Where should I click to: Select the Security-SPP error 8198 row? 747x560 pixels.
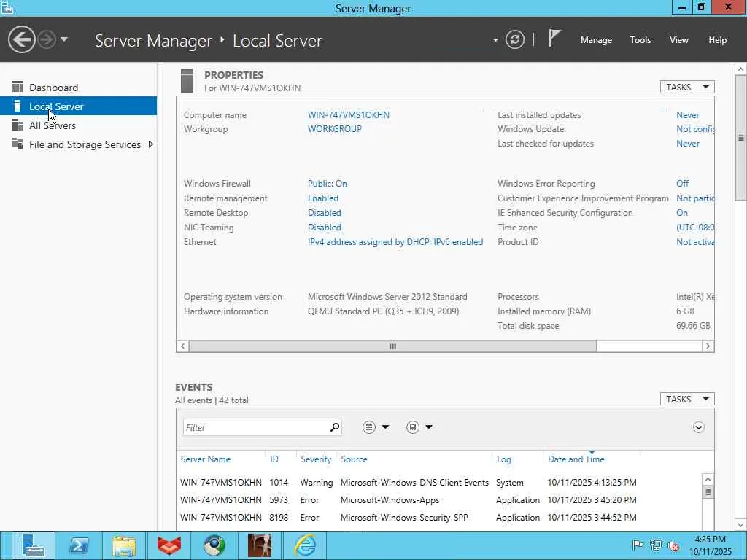coord(438,517)
